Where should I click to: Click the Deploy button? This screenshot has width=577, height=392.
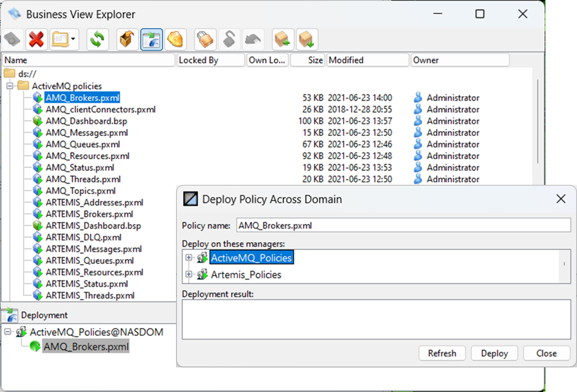point(494,353)
